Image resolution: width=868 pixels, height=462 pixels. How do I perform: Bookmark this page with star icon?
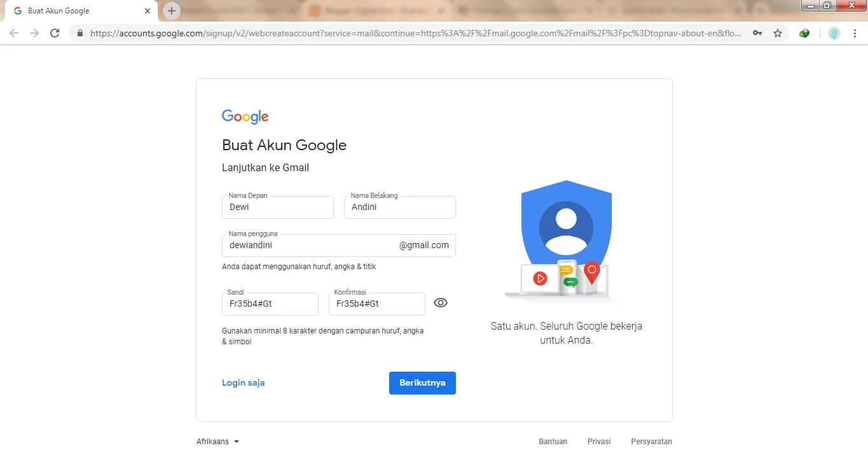pos(778,33)
